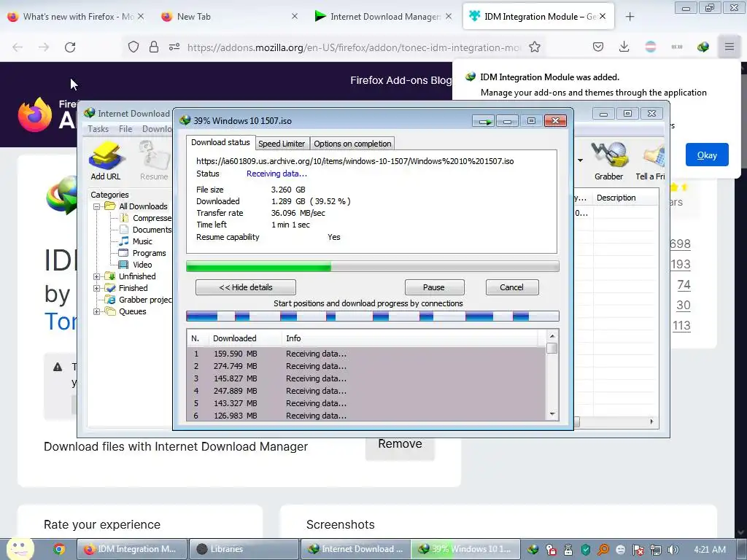Click the Grabber toolbar icon in IDM
The image size is (747, 560).
point(608,161)
